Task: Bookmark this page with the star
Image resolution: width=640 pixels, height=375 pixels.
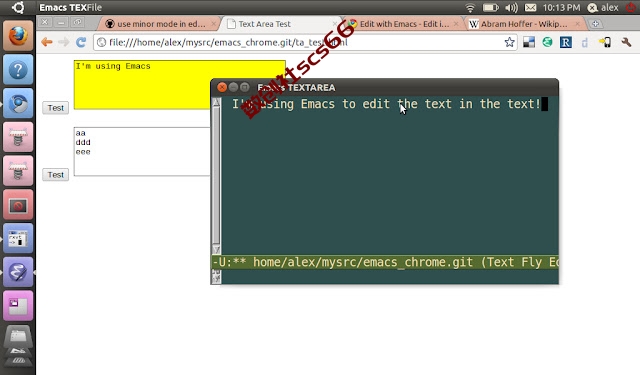Action: [509, 42]
